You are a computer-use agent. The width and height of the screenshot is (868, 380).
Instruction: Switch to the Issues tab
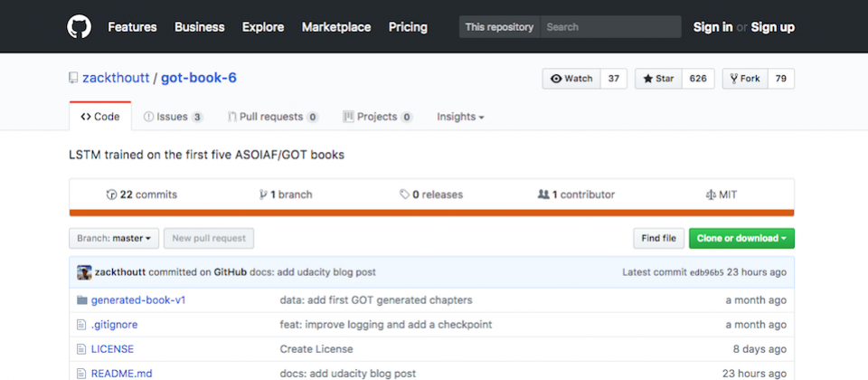pos(174,117)
